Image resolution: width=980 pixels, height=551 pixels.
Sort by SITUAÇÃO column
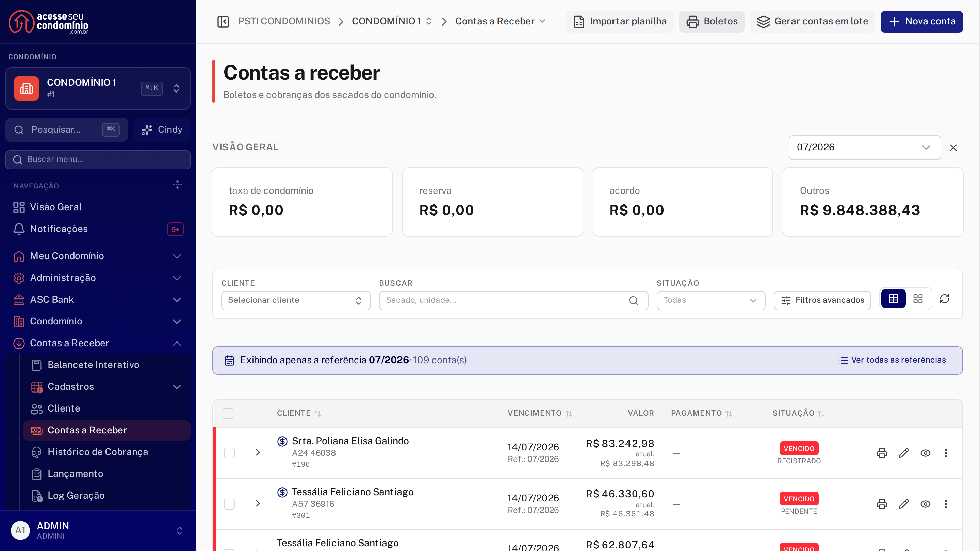(x=799, y=413)
